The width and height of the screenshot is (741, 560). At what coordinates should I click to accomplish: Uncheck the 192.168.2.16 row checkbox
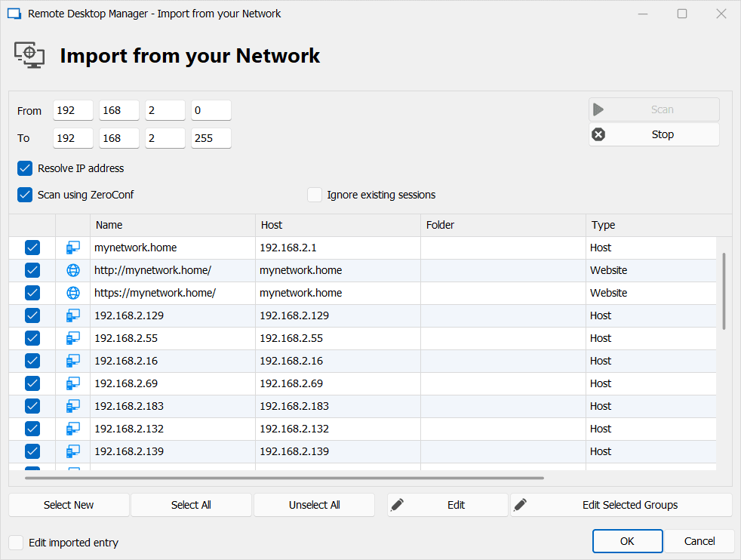coord(32,361)
